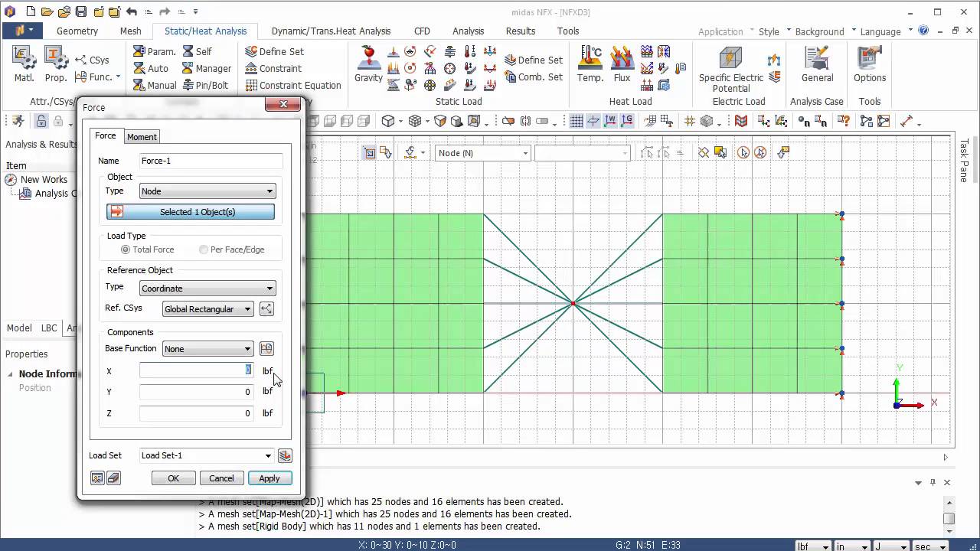The height and width of the screenshot is (551, 980).
Task: Click the undo arrow in title bar
Action: (x=132, y=12)
